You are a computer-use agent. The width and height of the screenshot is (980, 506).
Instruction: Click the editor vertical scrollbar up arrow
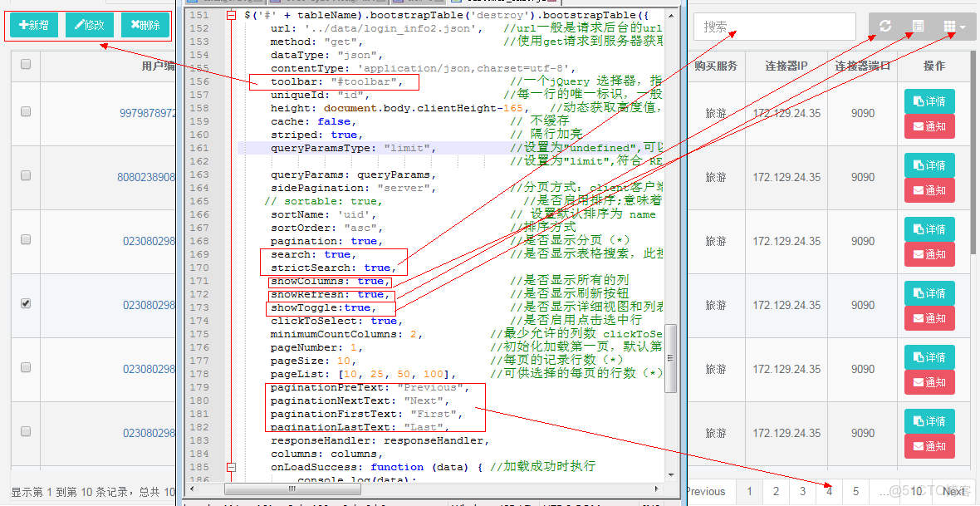tap(670, 16)
